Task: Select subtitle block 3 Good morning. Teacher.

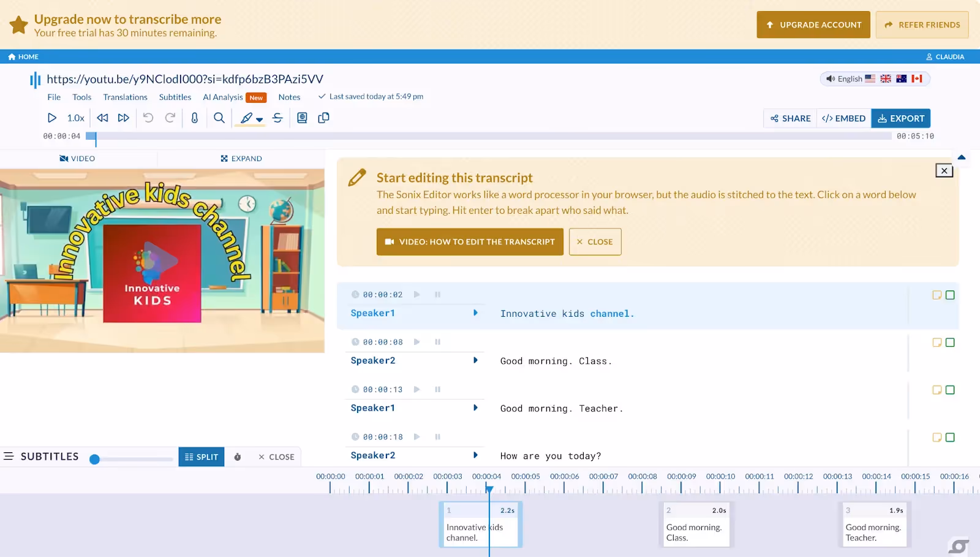Action: tap(875, 525)
